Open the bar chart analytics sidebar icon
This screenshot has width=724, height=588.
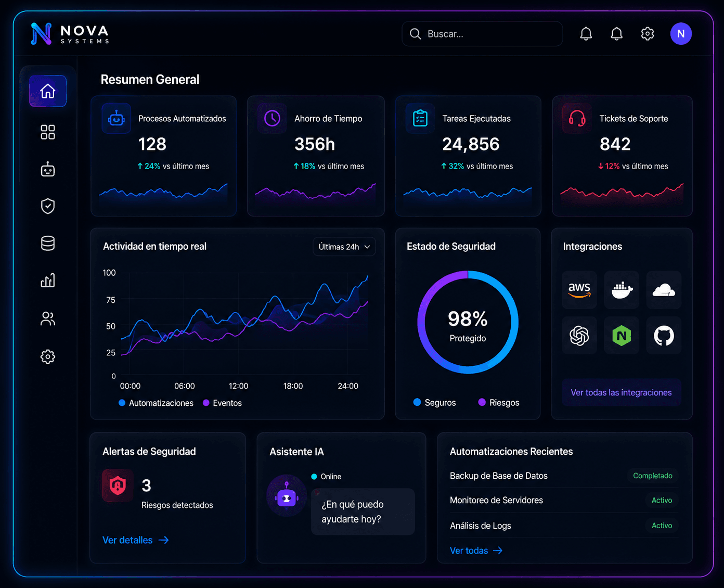48,280
